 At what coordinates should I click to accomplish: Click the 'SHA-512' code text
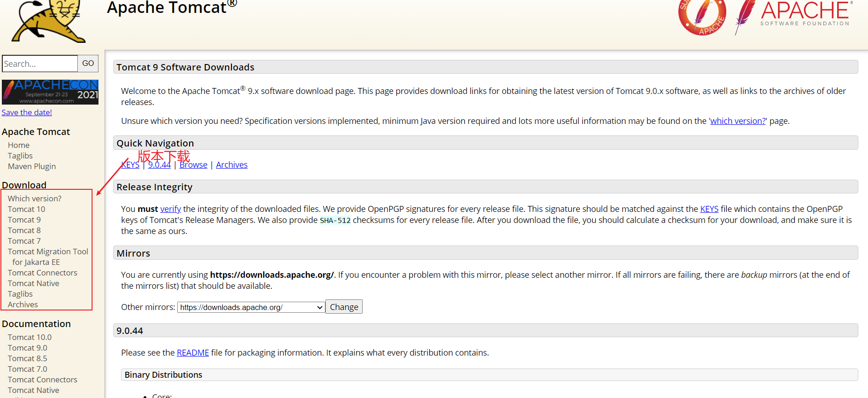pyautogui.click(x=335, y=221)
